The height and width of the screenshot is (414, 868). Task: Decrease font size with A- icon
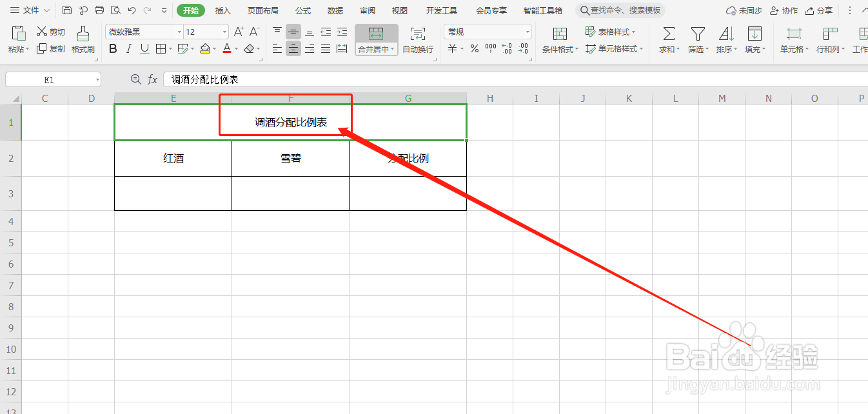point(255,32)
